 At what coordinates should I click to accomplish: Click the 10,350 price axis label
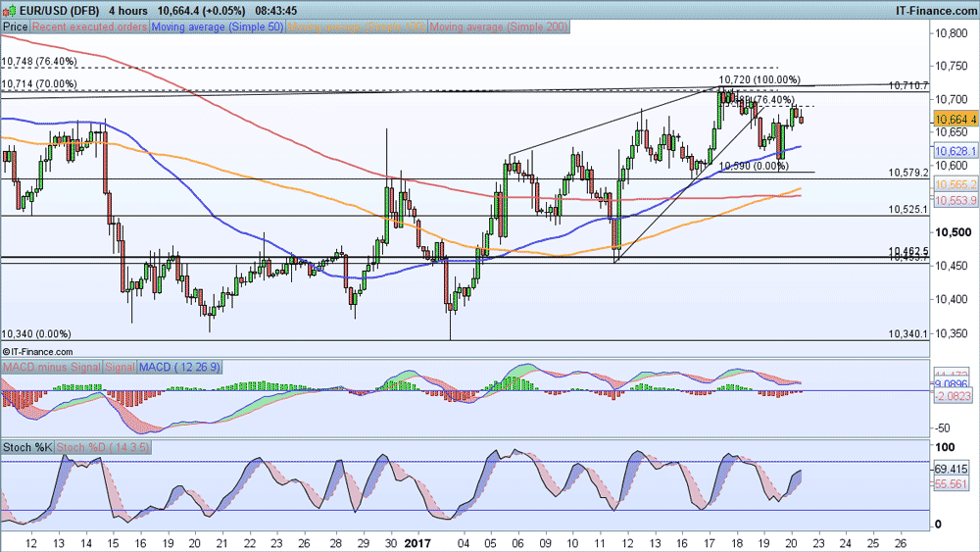pos(951,333)
